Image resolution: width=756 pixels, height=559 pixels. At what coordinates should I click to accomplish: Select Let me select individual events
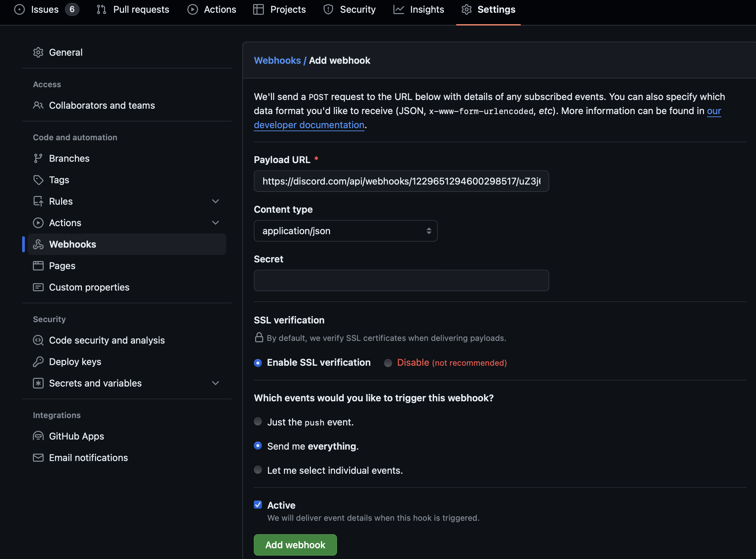(x=258, y=470)
